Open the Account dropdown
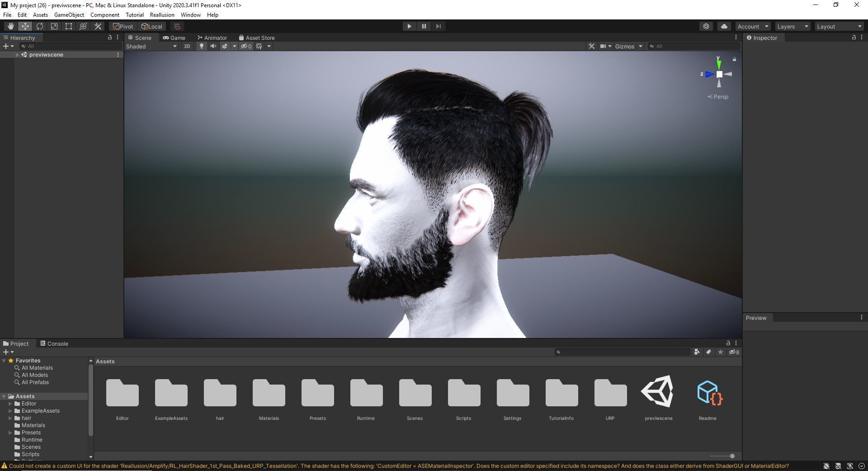 coord(753,26)
